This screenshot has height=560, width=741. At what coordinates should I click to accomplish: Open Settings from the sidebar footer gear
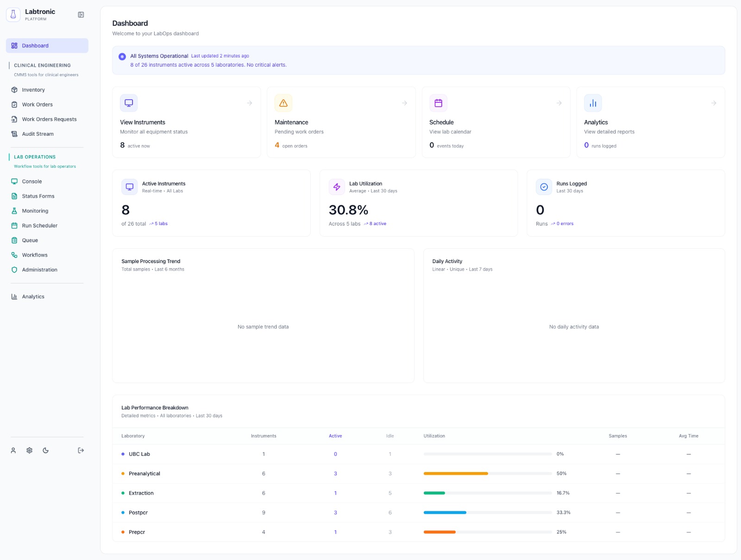pos(29,450)
